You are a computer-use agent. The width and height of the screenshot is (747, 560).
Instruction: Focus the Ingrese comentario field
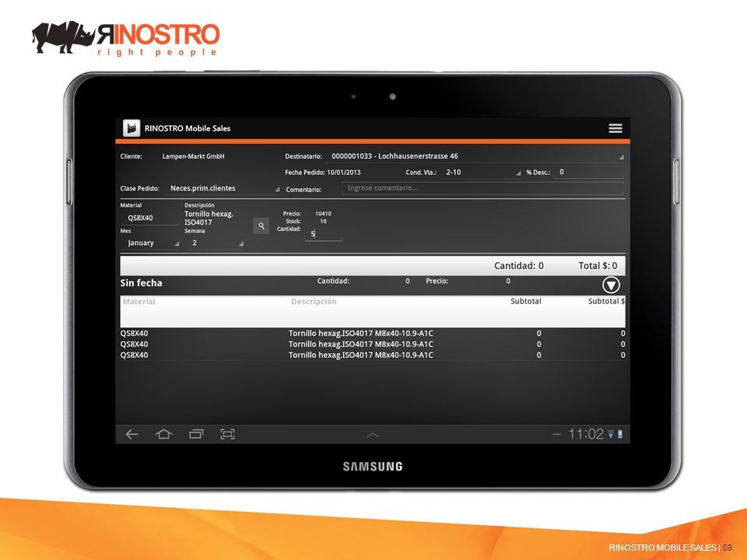482,188
